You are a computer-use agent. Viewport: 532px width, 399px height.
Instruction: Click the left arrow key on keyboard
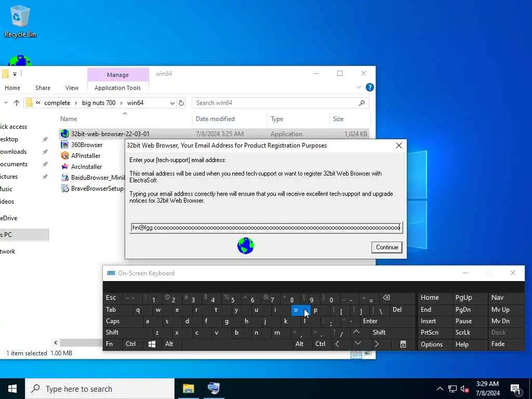337,344
